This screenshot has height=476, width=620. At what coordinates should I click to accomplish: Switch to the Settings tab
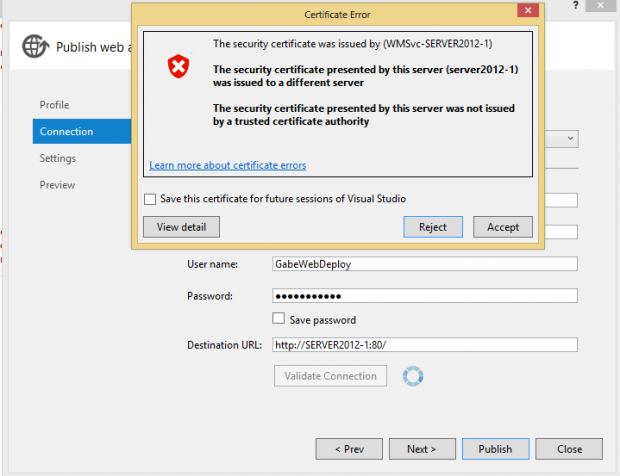tap(58, 158)
